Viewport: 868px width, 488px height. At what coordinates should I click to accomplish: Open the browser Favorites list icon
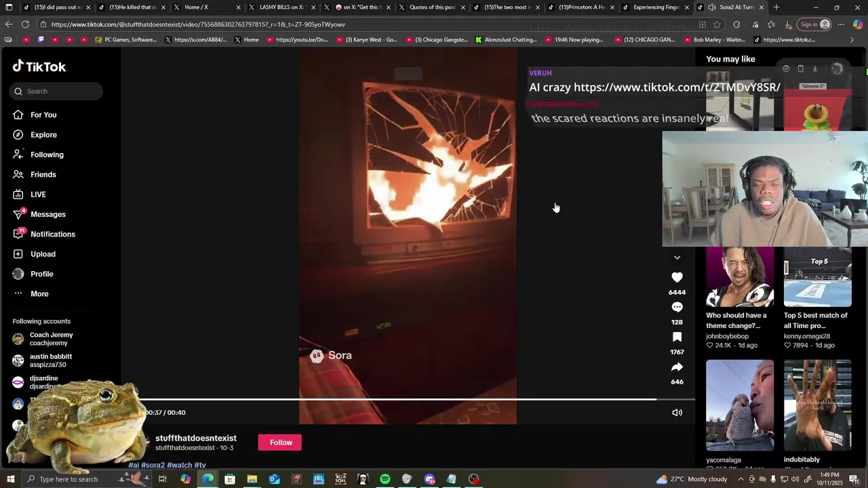tap(771, 24)
